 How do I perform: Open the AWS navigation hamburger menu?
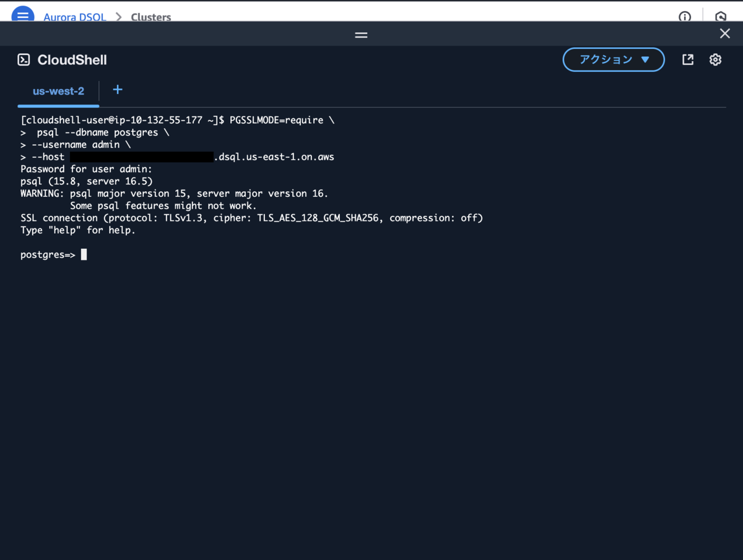point(23,15)
